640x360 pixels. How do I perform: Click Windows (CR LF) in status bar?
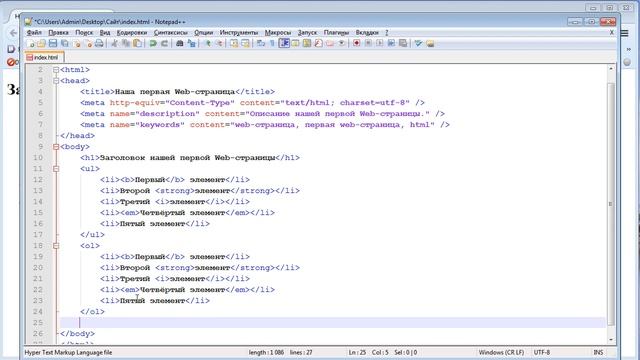coord(501,352)
